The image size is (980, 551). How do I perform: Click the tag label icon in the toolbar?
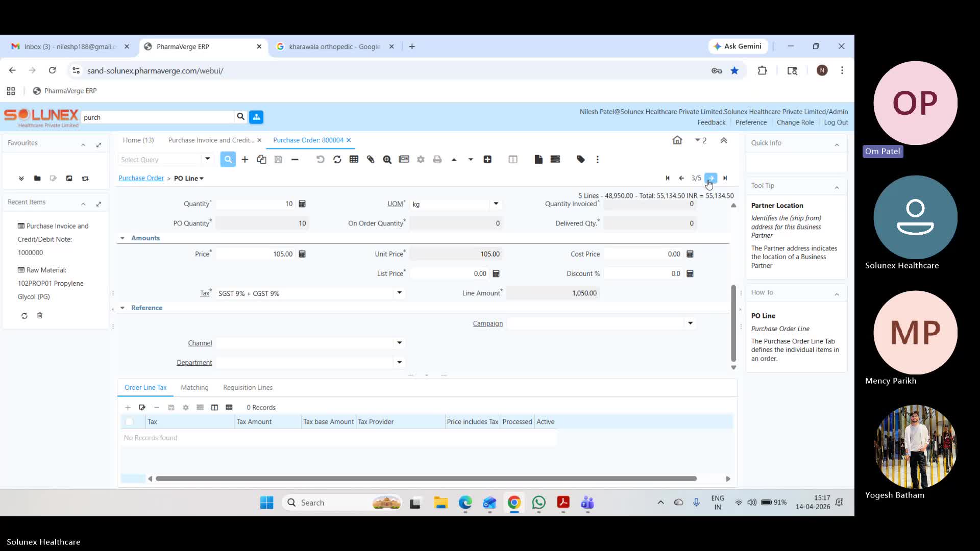click(581, 160)
